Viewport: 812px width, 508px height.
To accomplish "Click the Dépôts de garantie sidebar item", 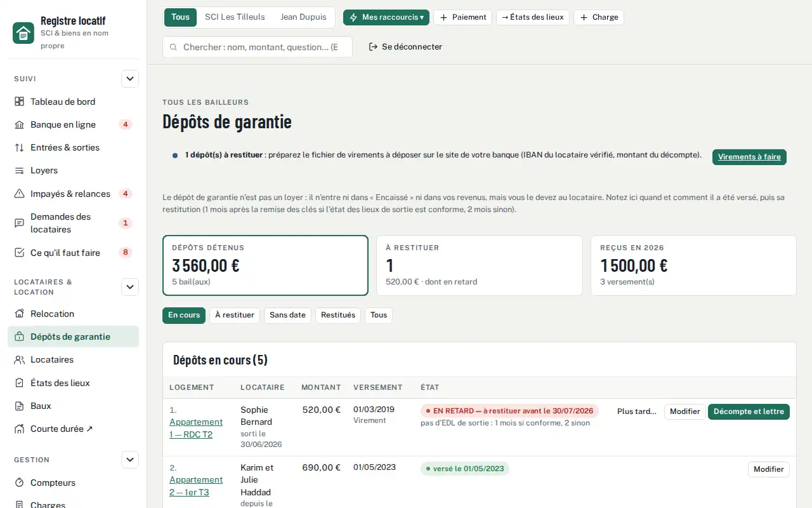I will [73, 337].
